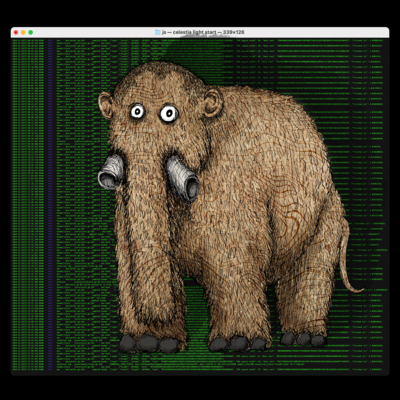400x400 pixels.
Task: Click the blue column in terminal output
Action: click(50, 204)
